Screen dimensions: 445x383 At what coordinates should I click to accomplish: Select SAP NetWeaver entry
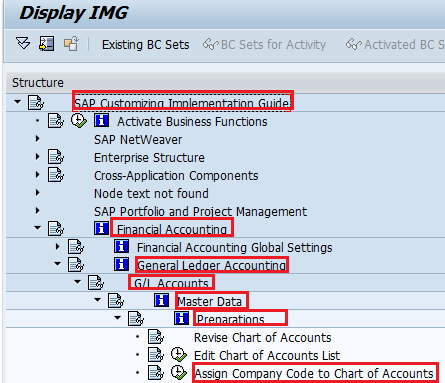click(138, 140)
